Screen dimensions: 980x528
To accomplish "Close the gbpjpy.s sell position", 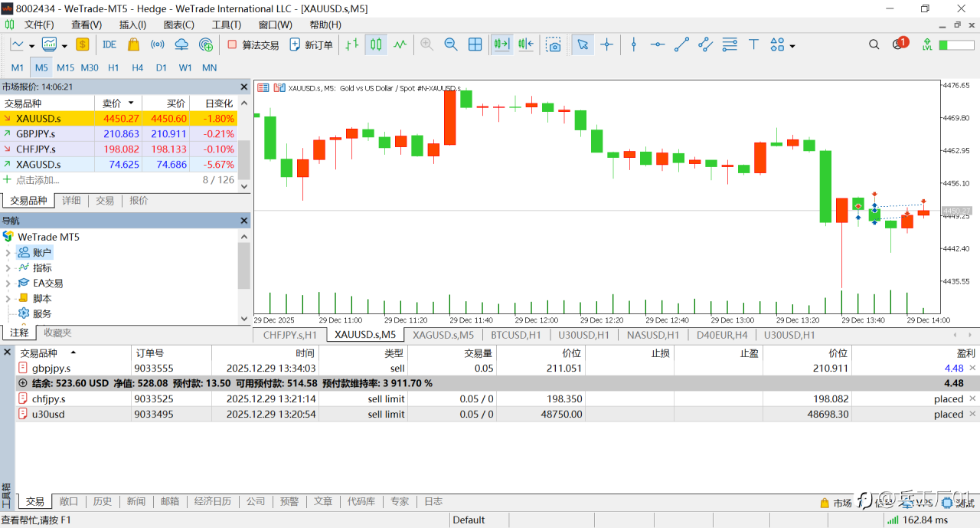I will pyautogui.click(x=972, y=368).
